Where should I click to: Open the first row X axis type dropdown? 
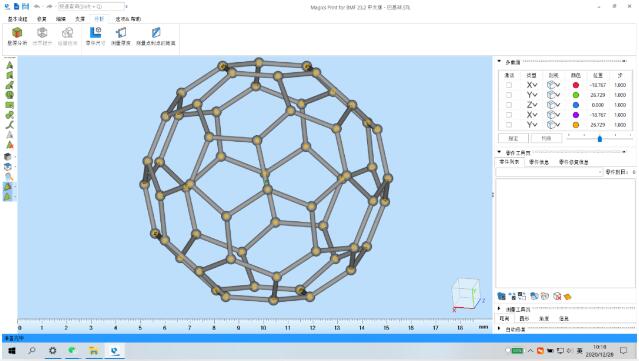[x=532, y=85]
